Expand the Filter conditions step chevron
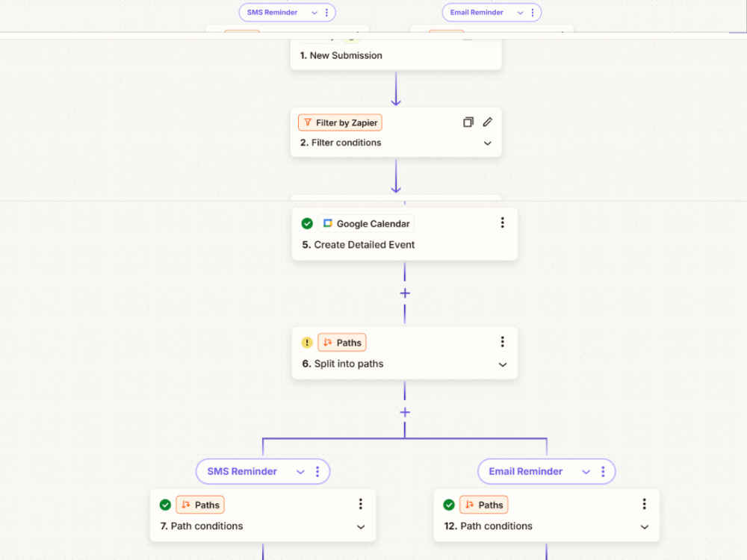 (x=487, y=143)
